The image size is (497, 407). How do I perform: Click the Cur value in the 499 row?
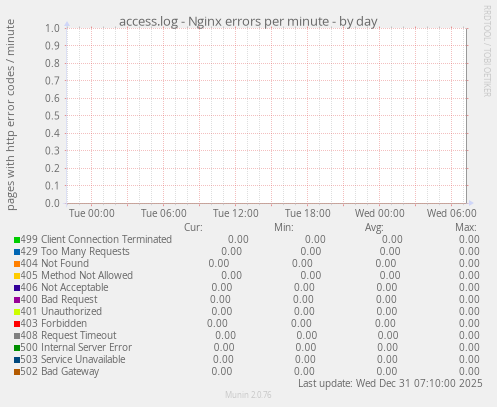tap(238, 239)
